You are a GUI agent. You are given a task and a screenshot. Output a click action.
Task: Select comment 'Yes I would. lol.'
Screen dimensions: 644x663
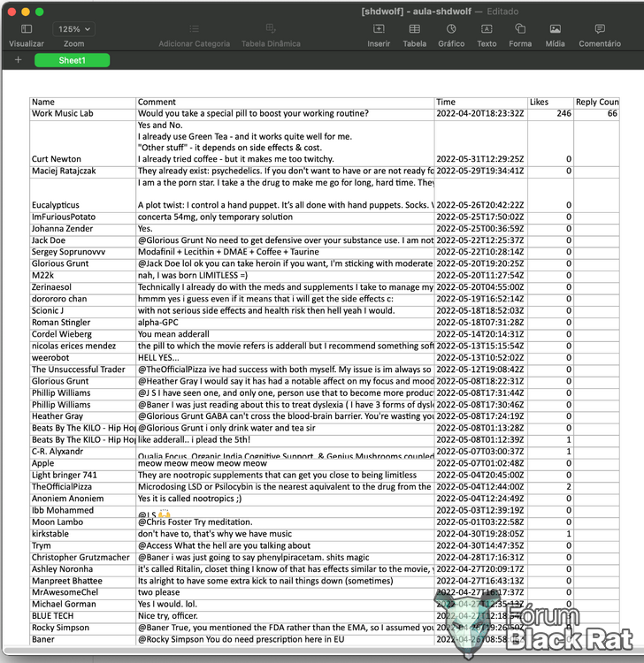point(285,605)
